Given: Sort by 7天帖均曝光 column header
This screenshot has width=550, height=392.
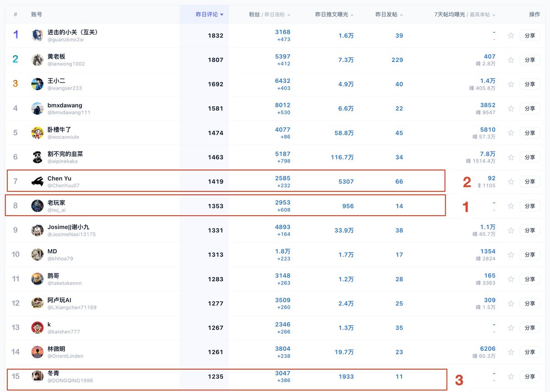Looking at the screenshot, I should click(x=465, y=15).
